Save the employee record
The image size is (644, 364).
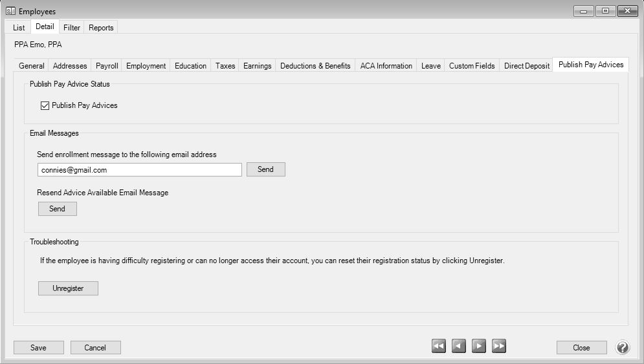coord(38,348)
